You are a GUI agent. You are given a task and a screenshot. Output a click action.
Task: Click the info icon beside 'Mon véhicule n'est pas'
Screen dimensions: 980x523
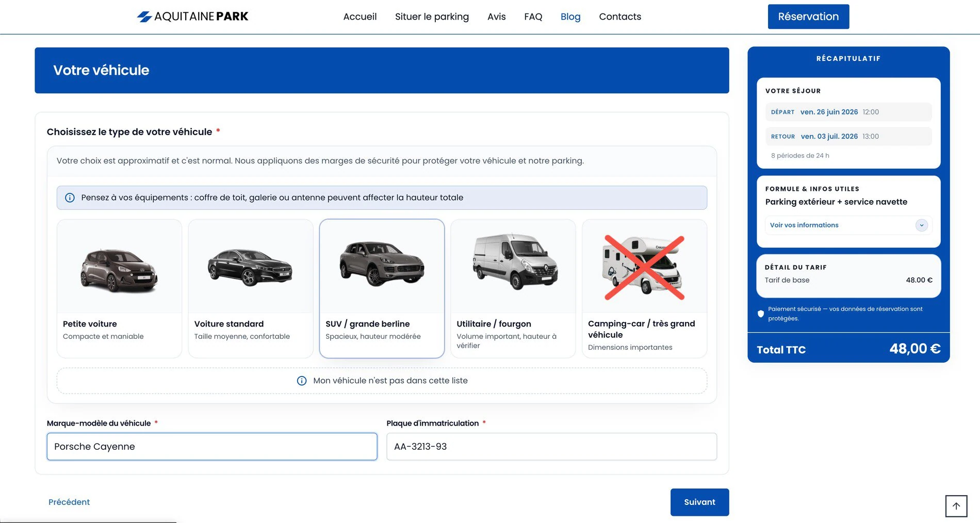302,381
